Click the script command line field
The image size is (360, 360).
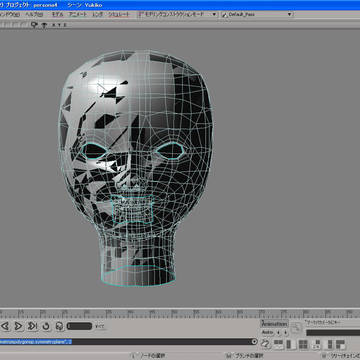(126, 342)
